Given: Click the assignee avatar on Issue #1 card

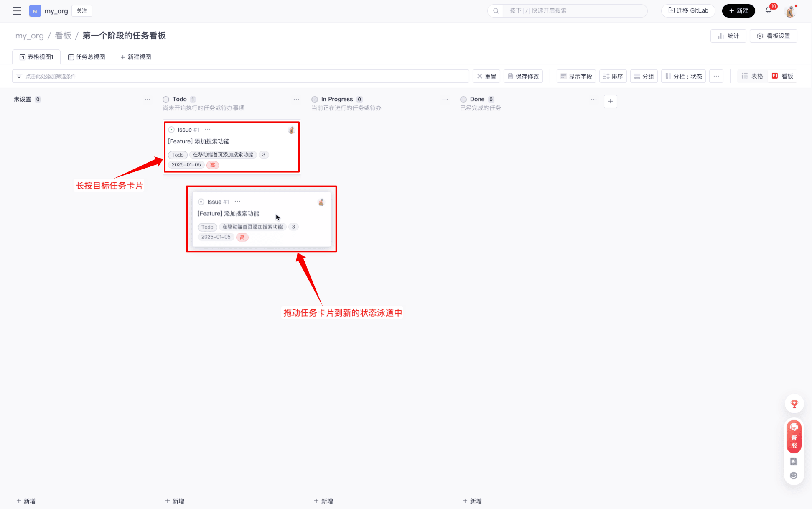Looking at the screenshot, I should (291, 130).
